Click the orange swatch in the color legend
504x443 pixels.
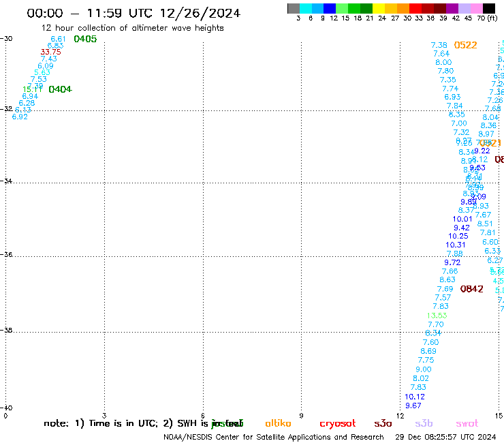[403, 9]
